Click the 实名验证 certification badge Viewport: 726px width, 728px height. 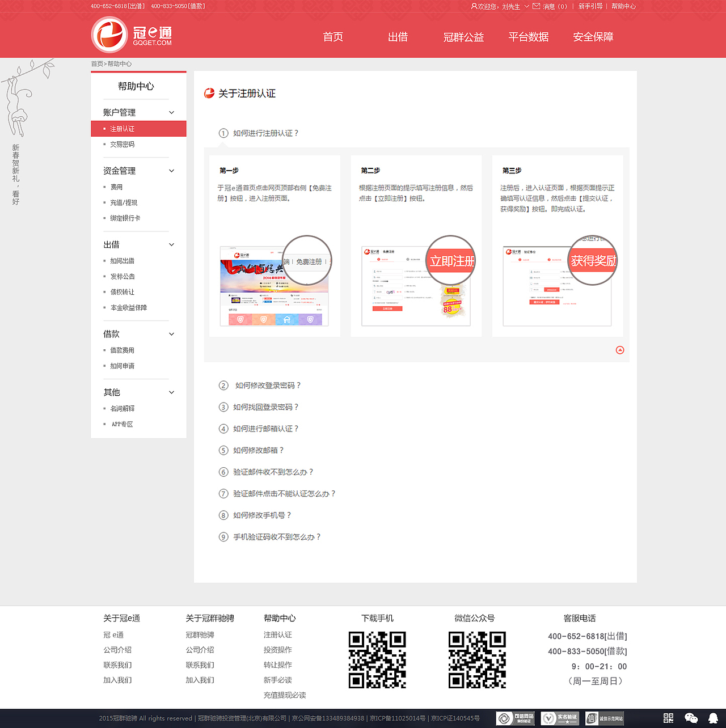click(x=560, y=718)
